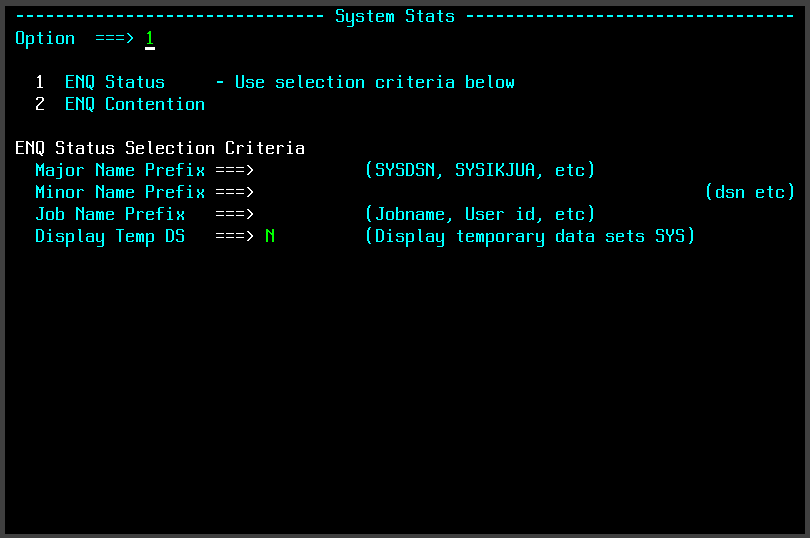
Task: Click the ENQ Status Selection Criteria heading
Action: [x=160, y=148]
